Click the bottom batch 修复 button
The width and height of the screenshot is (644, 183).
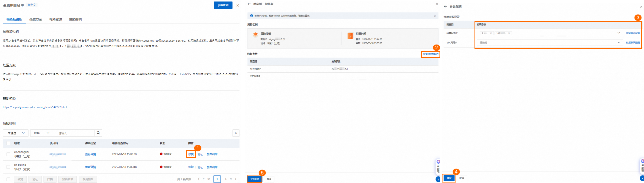(x=20, y=179)
